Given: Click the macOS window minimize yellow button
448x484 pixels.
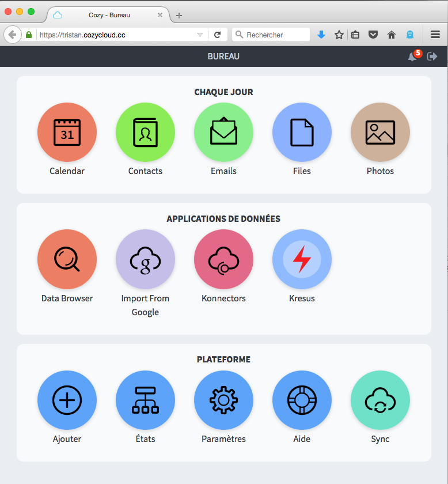Looking at the screenshot, I should point(20,12).
